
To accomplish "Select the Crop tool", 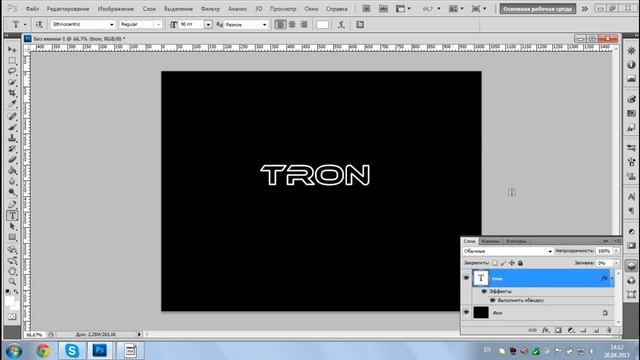I will click(x=12, y=93).
